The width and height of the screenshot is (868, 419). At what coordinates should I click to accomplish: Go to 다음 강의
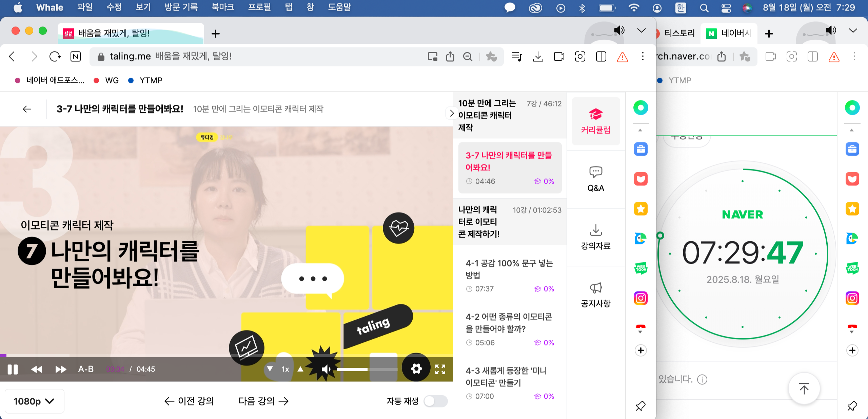pos(263,401)
